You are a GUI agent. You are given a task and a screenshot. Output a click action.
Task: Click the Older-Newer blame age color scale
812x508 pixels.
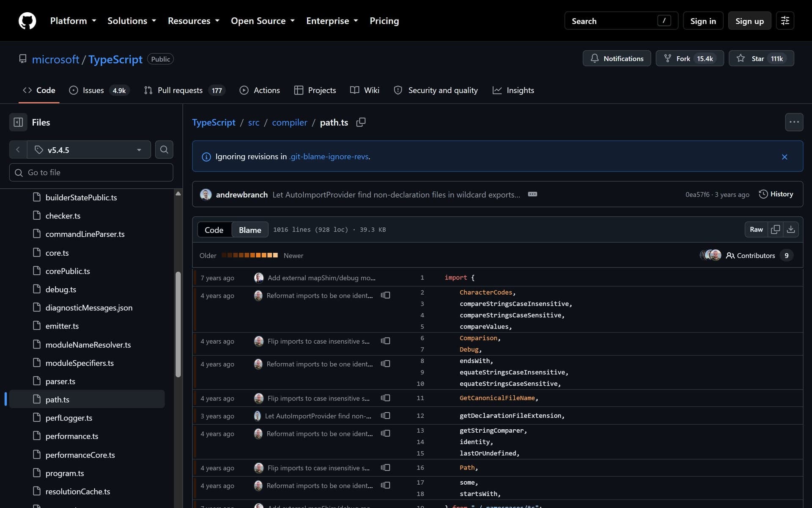pyautogui.click(x=250, y=255)
